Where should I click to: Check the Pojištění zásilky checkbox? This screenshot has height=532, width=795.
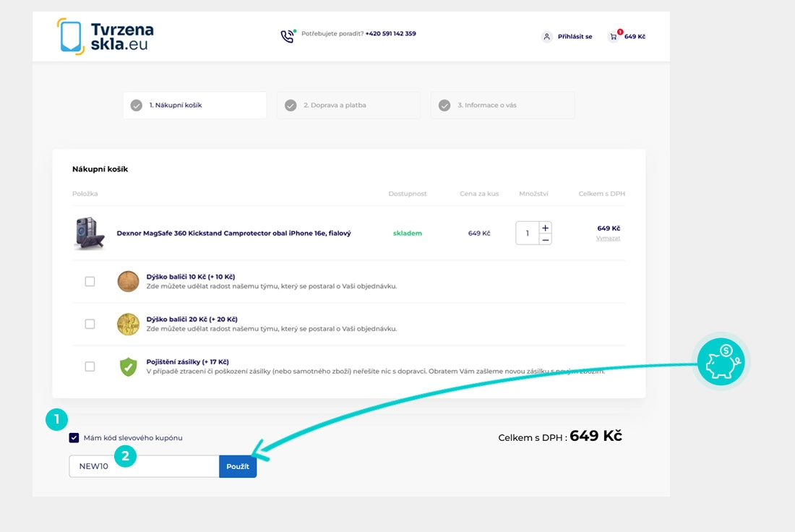click(90, 366)
